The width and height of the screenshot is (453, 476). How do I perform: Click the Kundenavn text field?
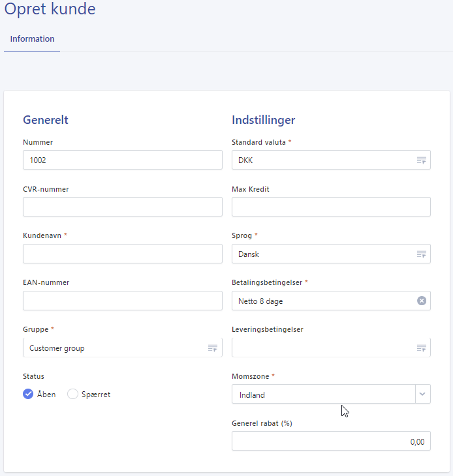tap(122, 254)
